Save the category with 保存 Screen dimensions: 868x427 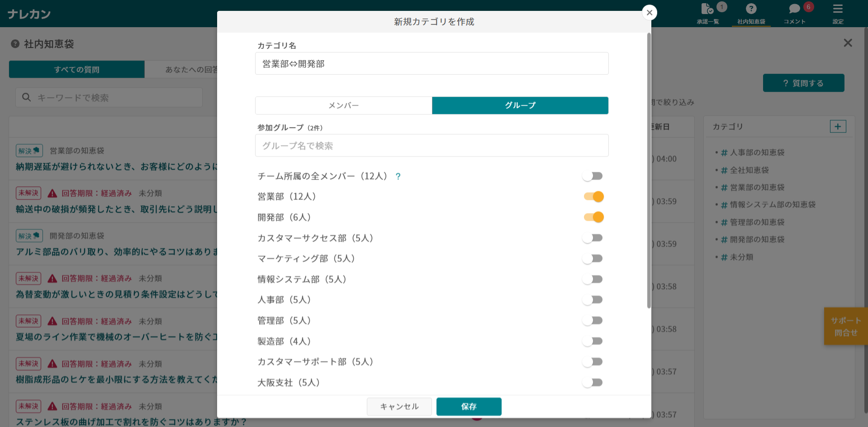pos(469,406)
